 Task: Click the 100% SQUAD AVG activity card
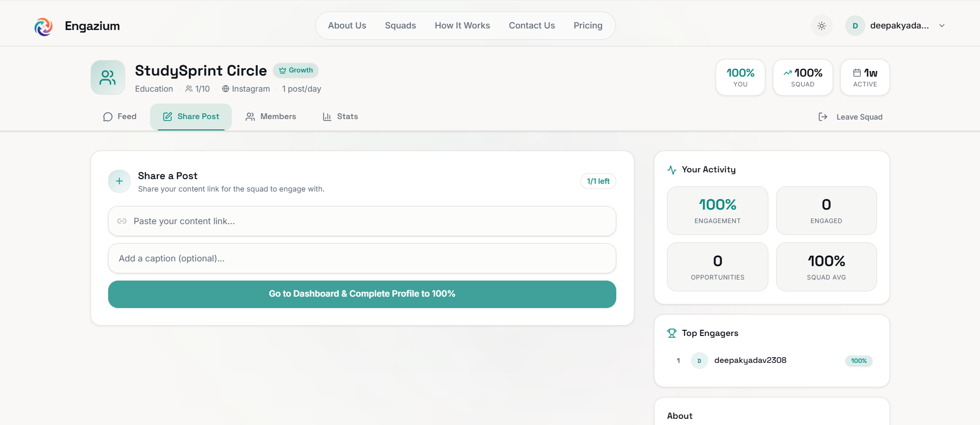[x=826, y=267]
